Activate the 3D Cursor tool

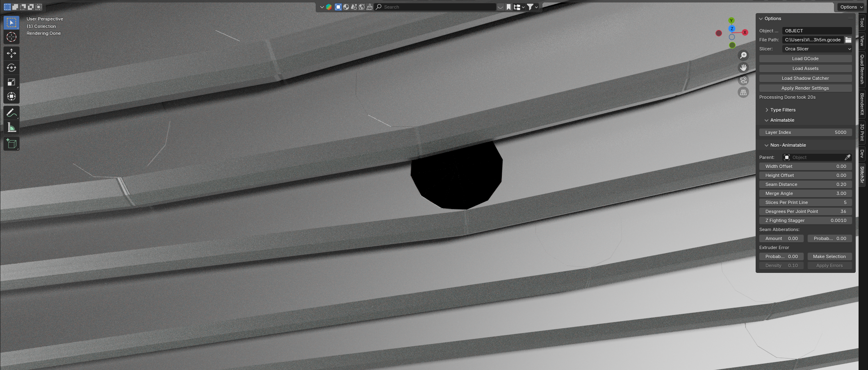pyautogui.click(x=11, y=37)
